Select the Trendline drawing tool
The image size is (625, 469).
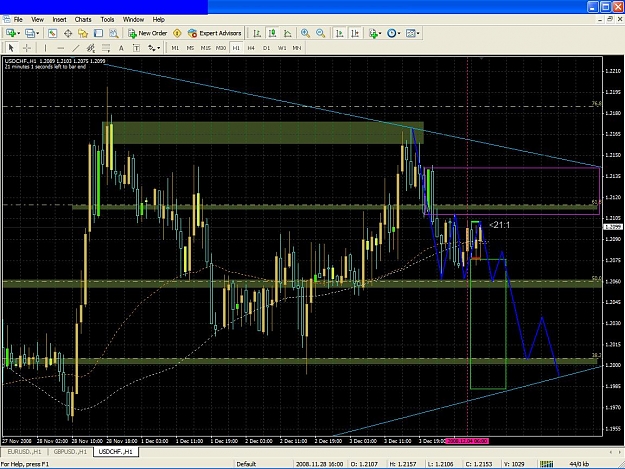[75, 48]
